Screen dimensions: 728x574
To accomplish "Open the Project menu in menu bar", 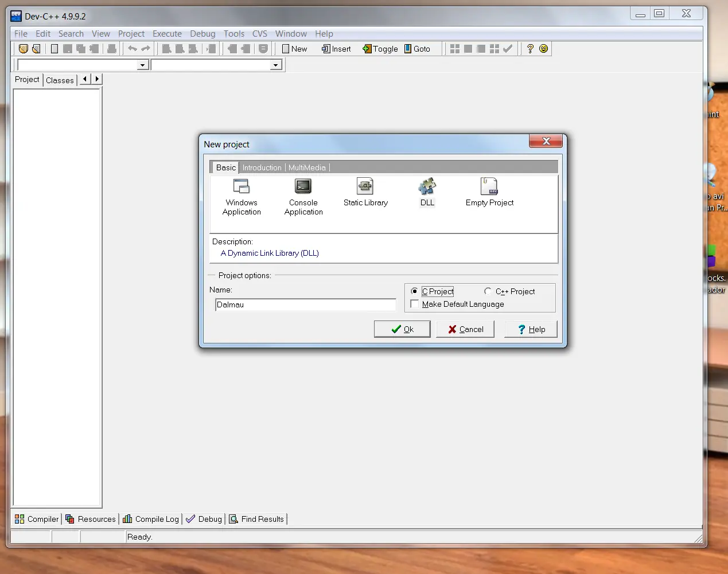I will [x=131, y=34].
